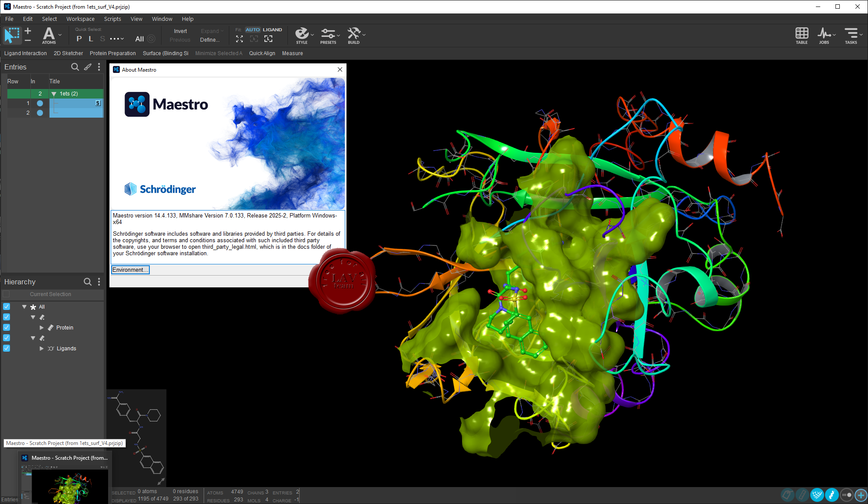Quick select Protein with P
This screenshot has height=504, width=868.
tap(79, 39)
